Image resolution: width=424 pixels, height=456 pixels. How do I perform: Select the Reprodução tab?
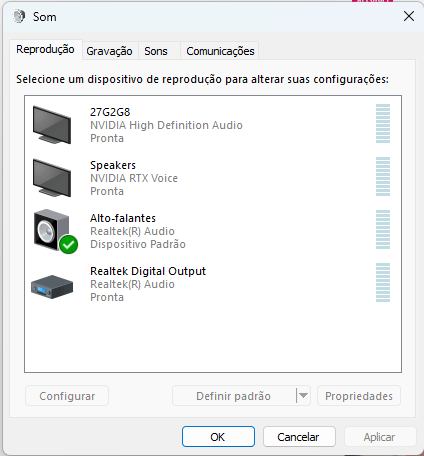tap(46, 49)
